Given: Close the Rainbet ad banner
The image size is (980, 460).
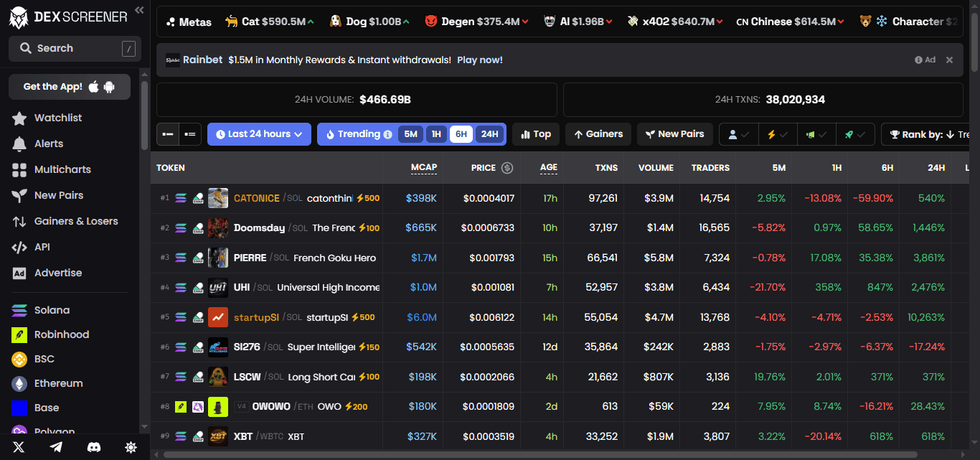Looking at the screenshot, I should [x=949, y=60].
